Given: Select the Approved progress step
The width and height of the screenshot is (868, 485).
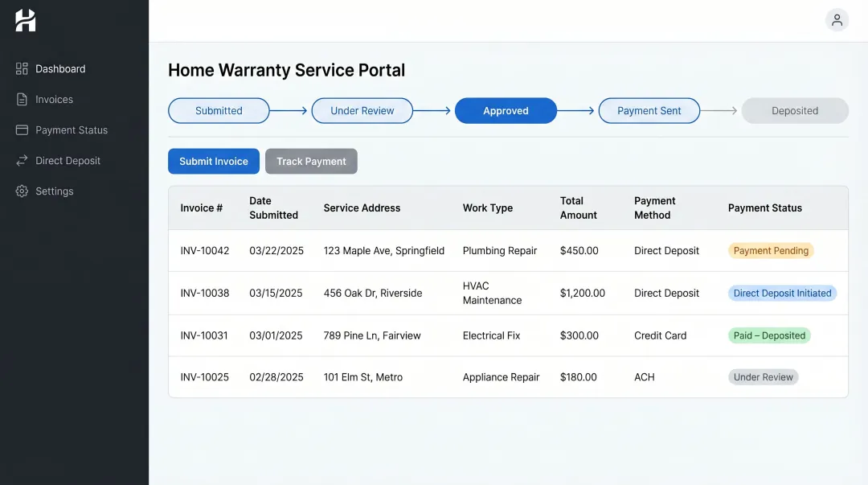Looking at the screenshot, I should pyautogui.click(x=506, y=111).
